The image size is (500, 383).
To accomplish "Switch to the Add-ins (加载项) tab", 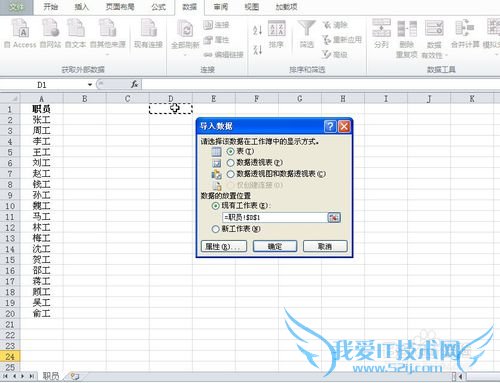I will tap(286, 7).
